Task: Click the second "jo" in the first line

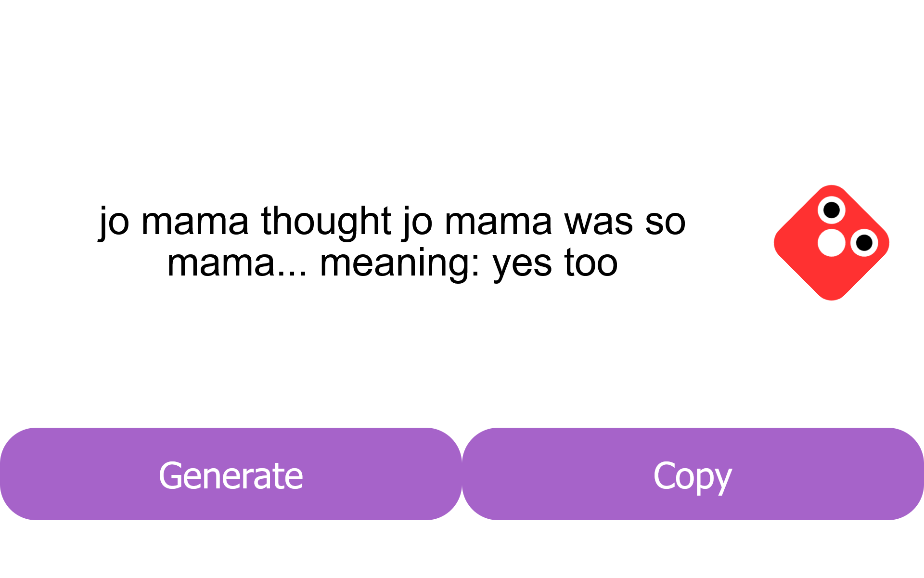Action: [418, 221]
